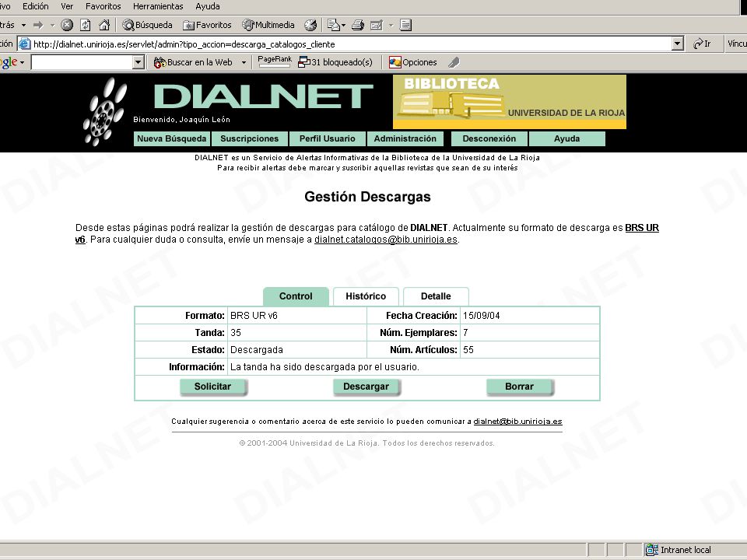747x560 pixels.
Task: Click the Gestión Descargas heading
Action: pyautogui.click(x=368, y=197)
